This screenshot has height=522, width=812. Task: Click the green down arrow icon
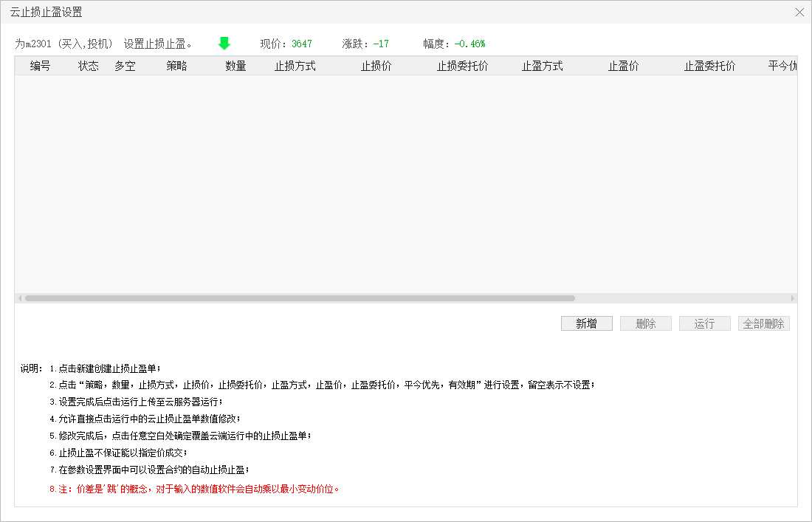pyautogui.click(x=224, y=44)
